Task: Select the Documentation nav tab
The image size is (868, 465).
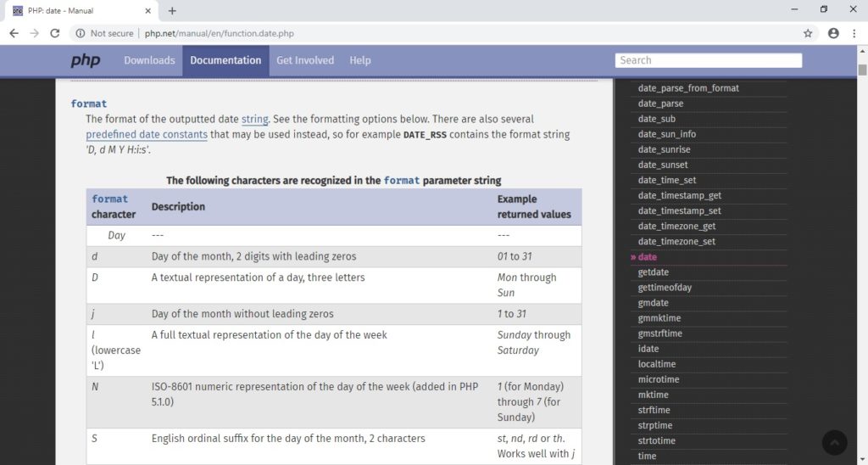Action: click(225, 60)
